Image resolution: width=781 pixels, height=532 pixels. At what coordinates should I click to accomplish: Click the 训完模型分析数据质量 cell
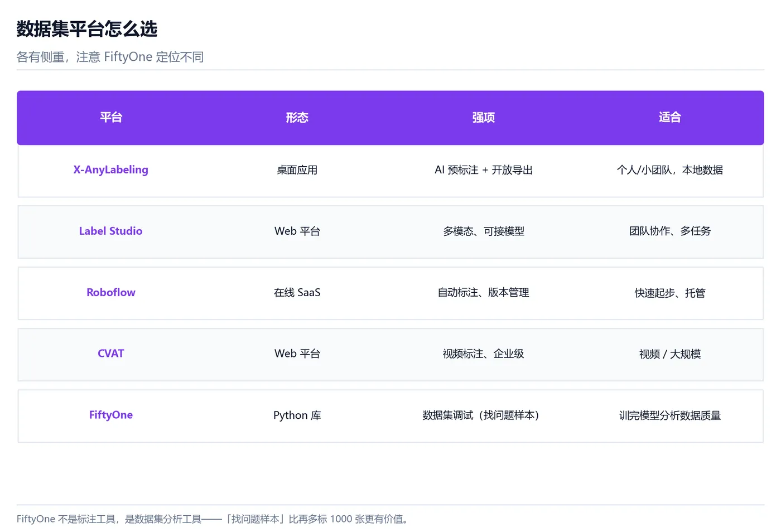pos(670,415)
